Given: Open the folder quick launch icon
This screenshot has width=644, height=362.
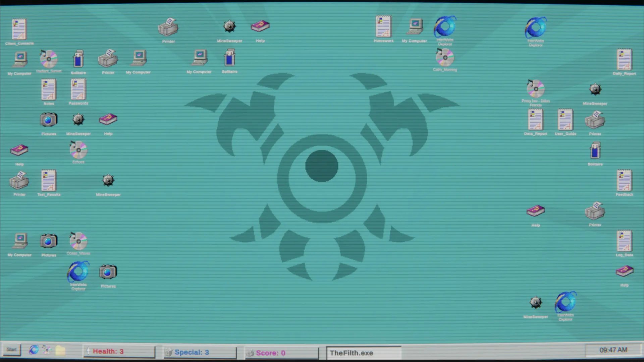Looking at the screenshot, I should [60, 351].
